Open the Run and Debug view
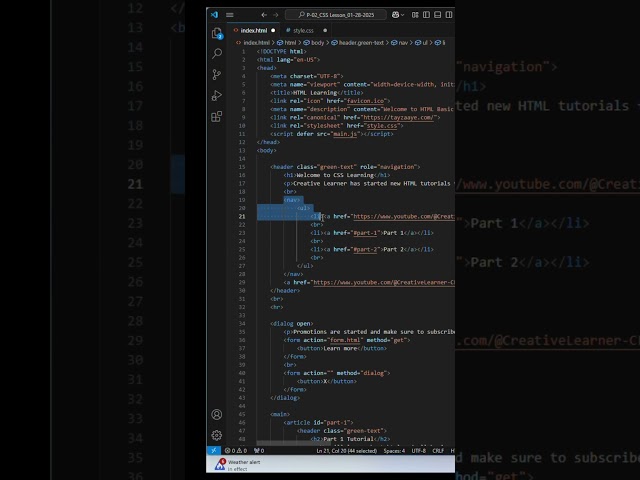Image resolution: width=640 pixels, height=480 pixels. click(217, 96)
